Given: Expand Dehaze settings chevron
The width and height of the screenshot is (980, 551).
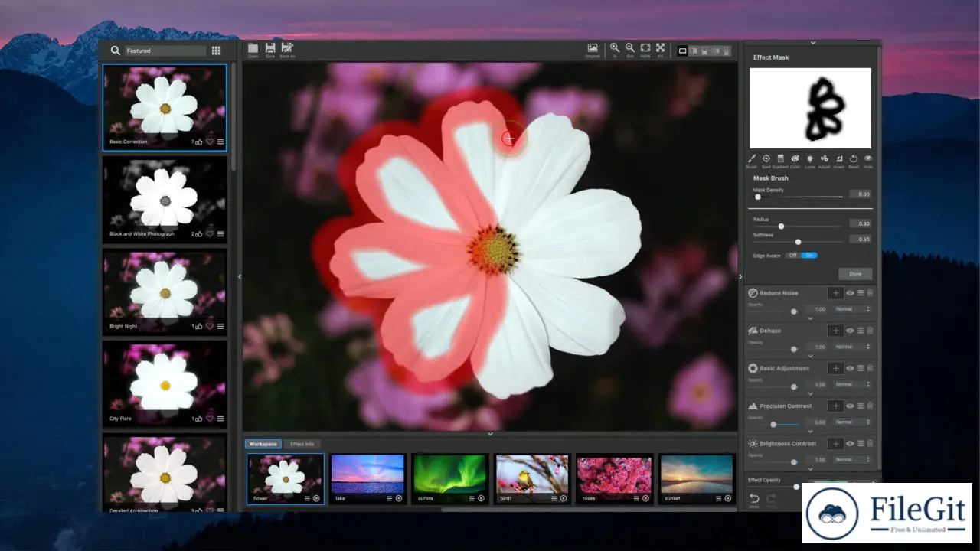Looking at the screenshot, I should tap(810, 356).
